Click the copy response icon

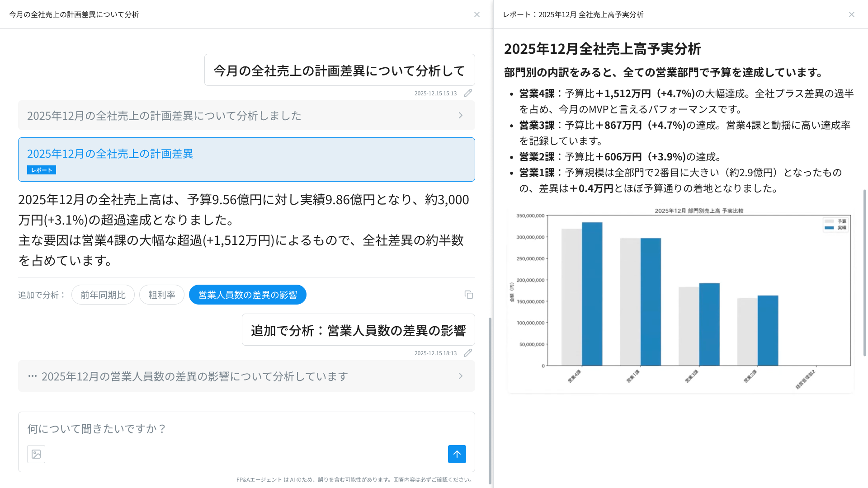469,295
